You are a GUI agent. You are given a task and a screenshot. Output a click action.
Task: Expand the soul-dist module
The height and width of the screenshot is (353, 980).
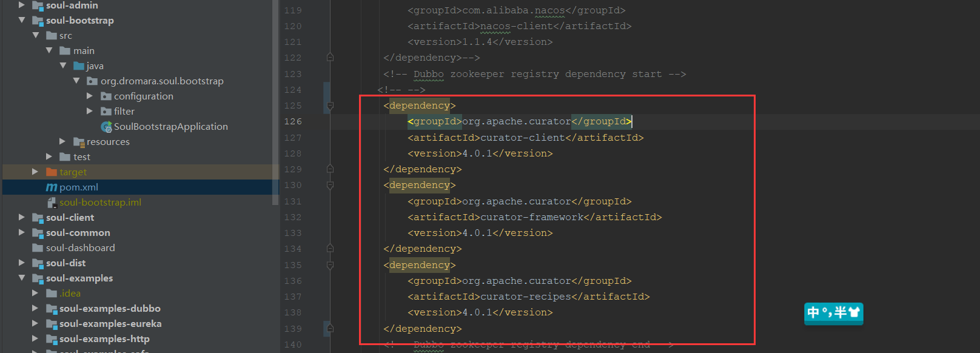coord(22,263)
